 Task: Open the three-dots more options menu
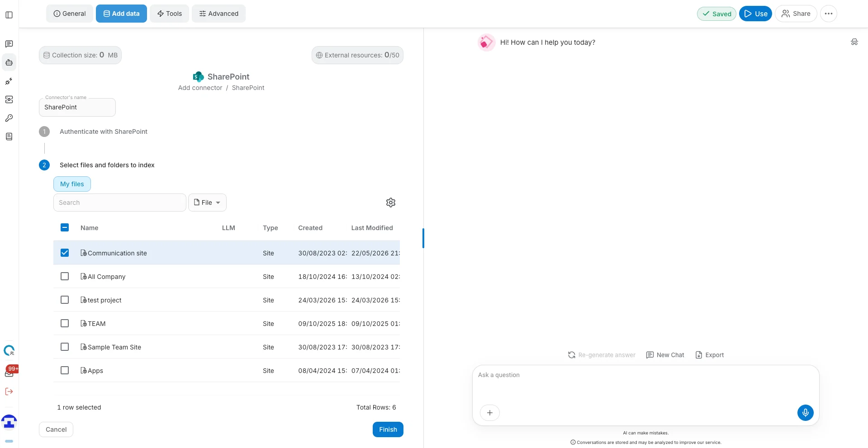tap(828, 14)
